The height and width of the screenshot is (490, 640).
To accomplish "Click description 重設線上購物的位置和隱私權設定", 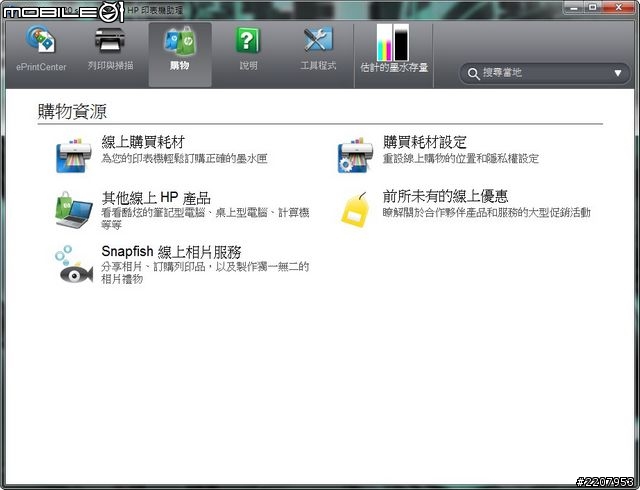I will tap(460, 158).
